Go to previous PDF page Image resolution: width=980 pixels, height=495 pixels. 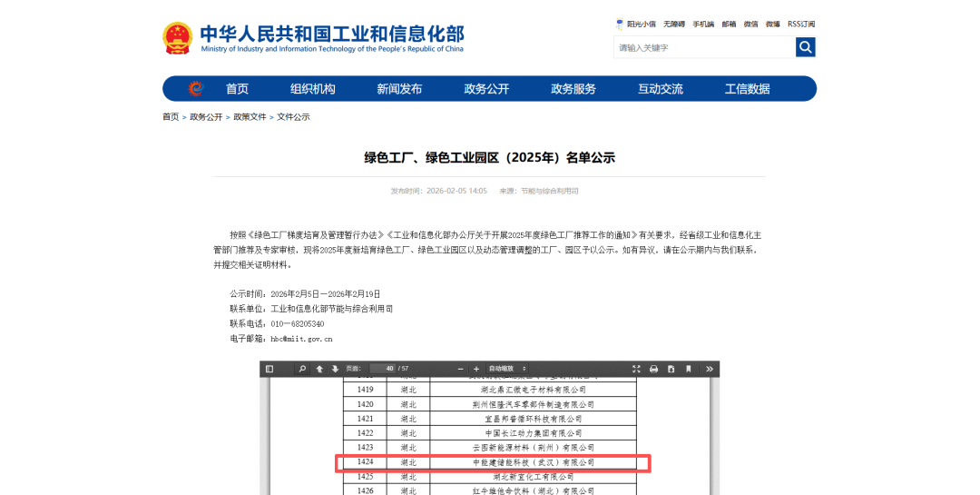319,369
